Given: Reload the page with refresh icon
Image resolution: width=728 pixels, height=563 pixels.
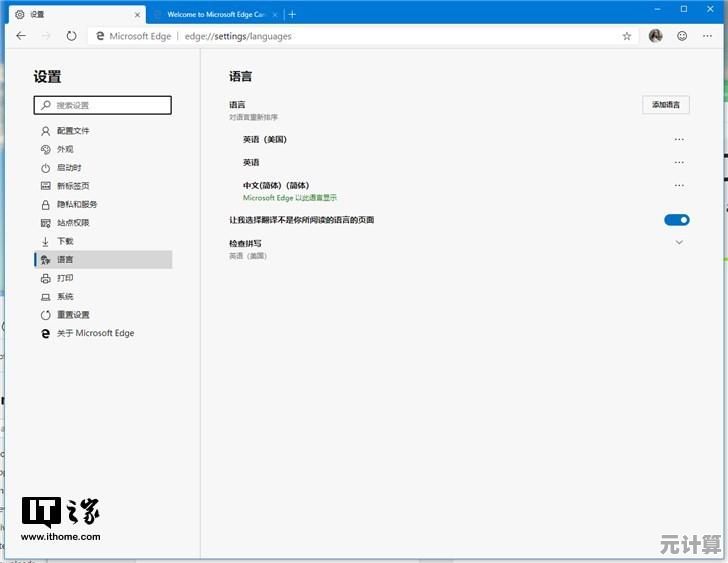Looking at the screenshot, I should (71, 36).
